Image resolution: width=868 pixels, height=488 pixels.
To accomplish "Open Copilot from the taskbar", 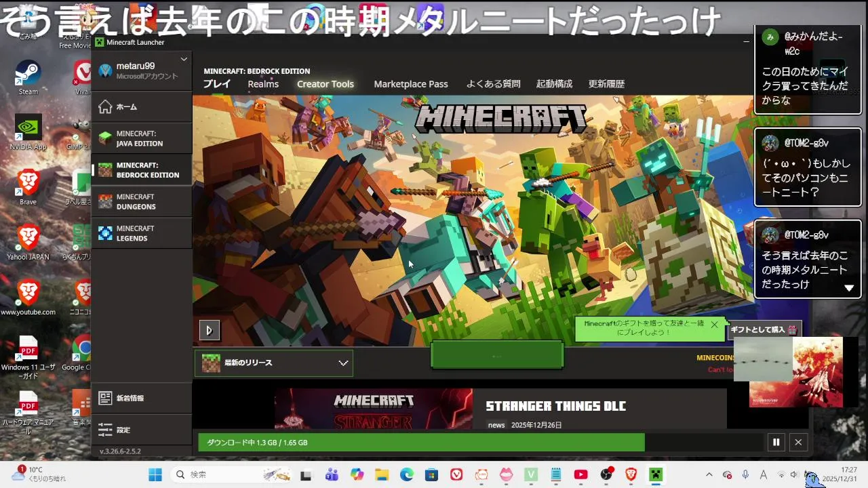I will [x=357, y=475].
